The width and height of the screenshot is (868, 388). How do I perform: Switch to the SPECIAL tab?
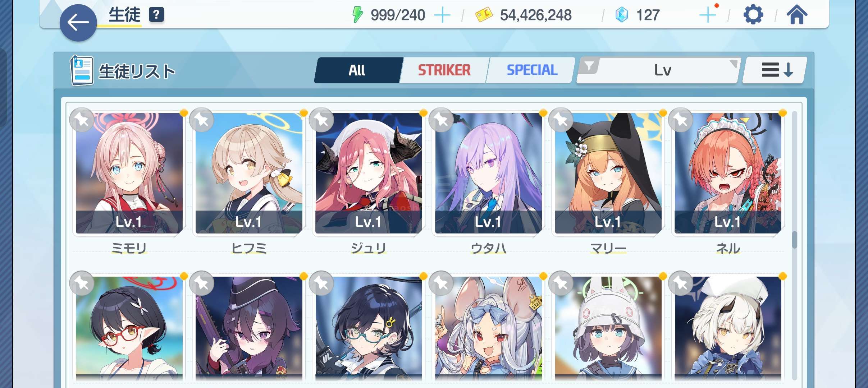point(532,70)
